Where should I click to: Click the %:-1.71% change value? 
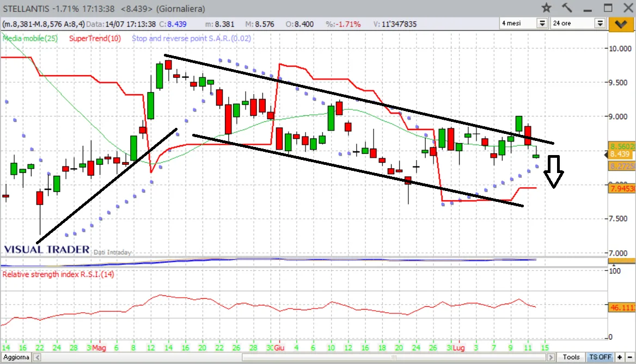[x=343, y=24]
